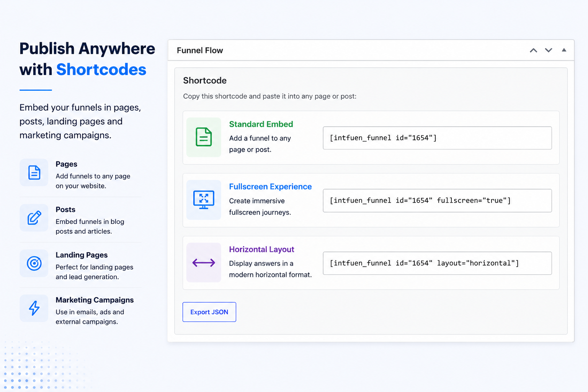Collapse Funnel Flow panel using triangle toggle
The height and width of the screenshot is (392, 588).
(564, 50)
